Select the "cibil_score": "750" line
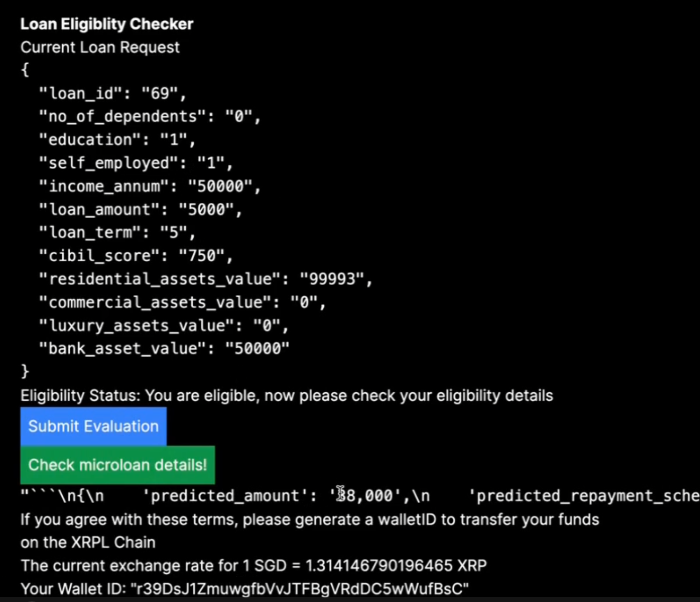The height and width of the screenshot is (602, 700). tap(136, 256)
